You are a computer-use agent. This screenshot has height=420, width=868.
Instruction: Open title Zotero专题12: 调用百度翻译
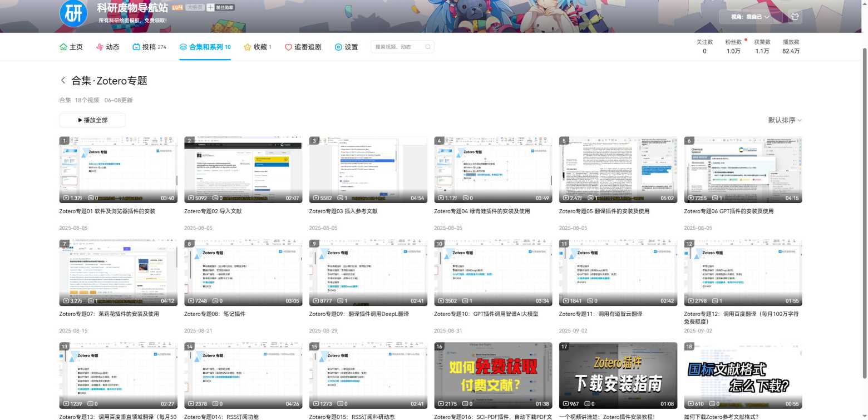[743, 318]
